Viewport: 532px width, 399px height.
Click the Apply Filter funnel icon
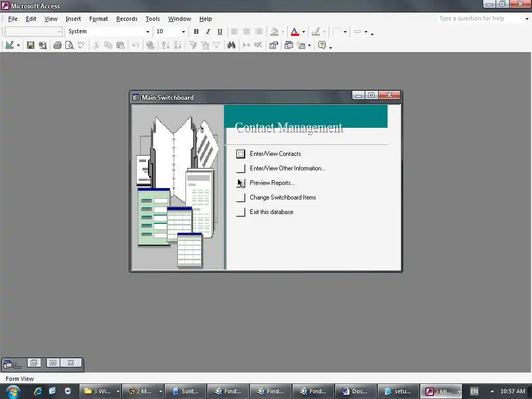point(217,45)
